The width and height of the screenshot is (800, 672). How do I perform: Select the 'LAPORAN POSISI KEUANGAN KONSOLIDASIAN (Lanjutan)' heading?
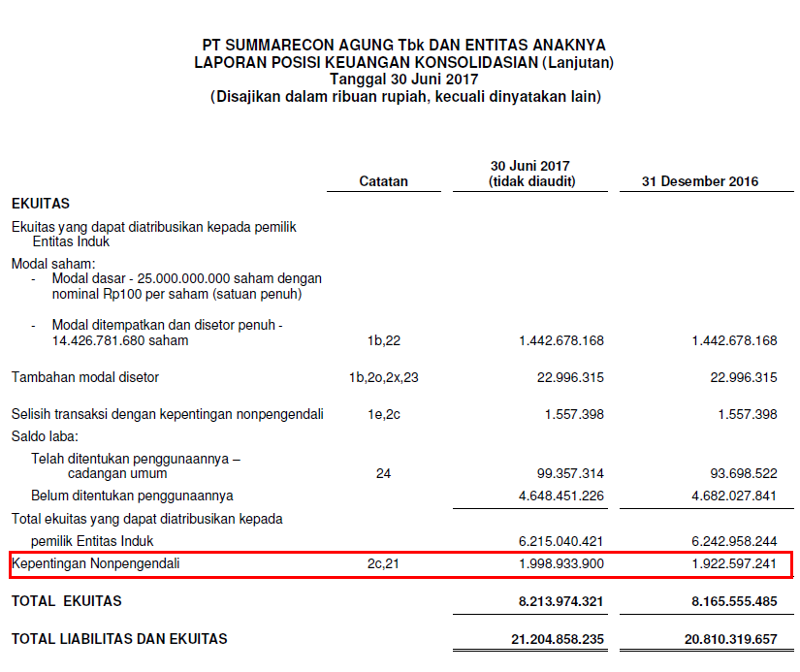click(403, 62)
